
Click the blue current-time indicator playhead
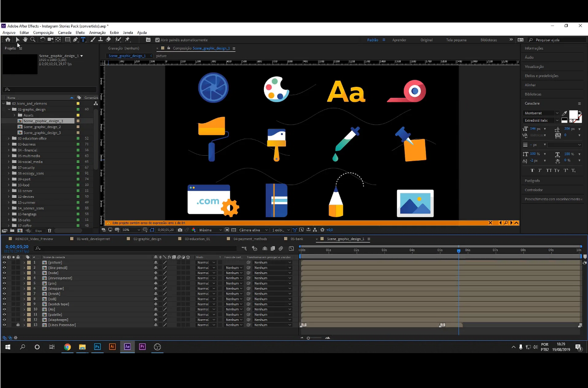tap(459, 251)
